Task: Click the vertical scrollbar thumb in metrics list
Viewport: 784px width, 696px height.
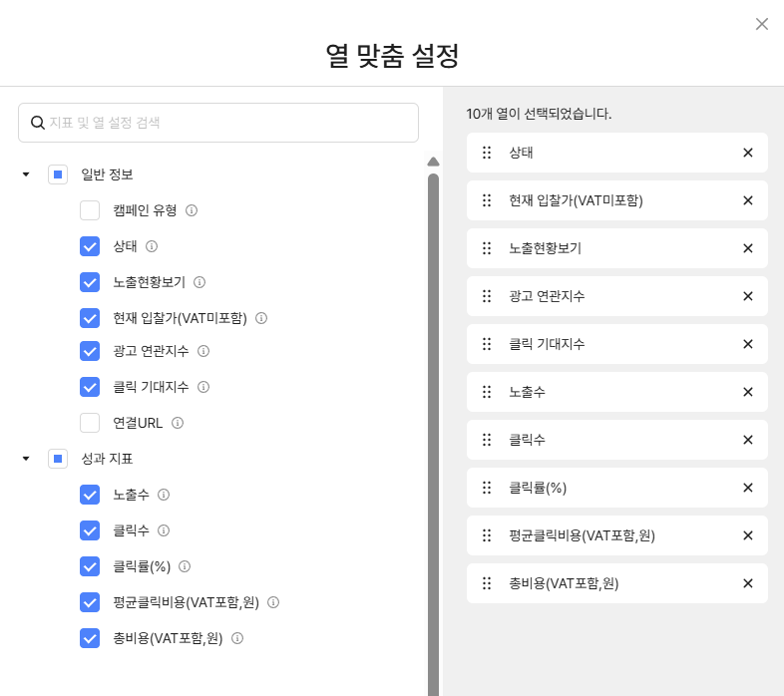Action: pos(434,434)
